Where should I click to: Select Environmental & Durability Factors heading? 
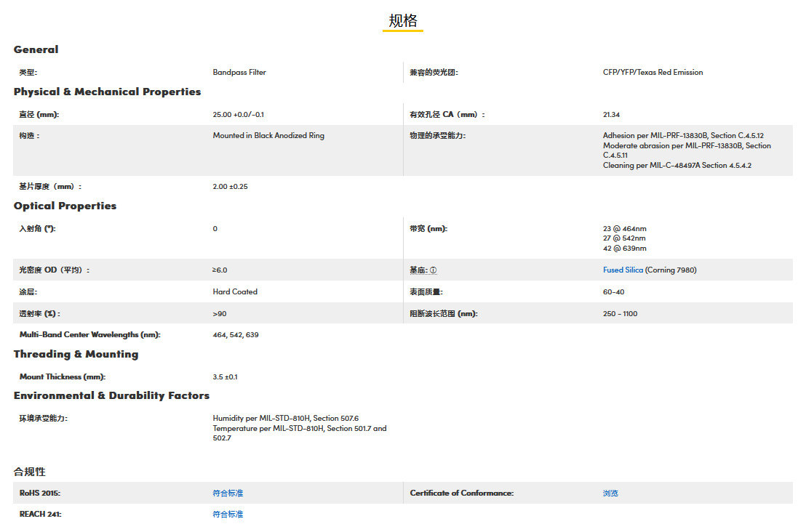pos(111,395)
